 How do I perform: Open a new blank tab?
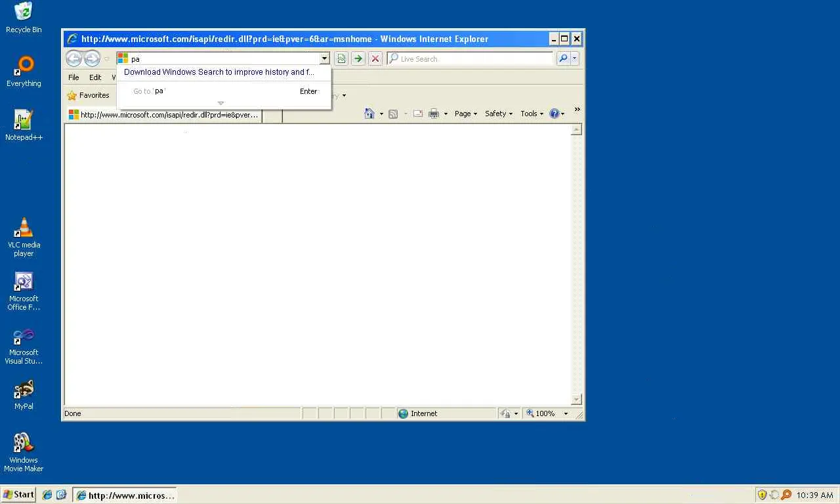point(272,115)
